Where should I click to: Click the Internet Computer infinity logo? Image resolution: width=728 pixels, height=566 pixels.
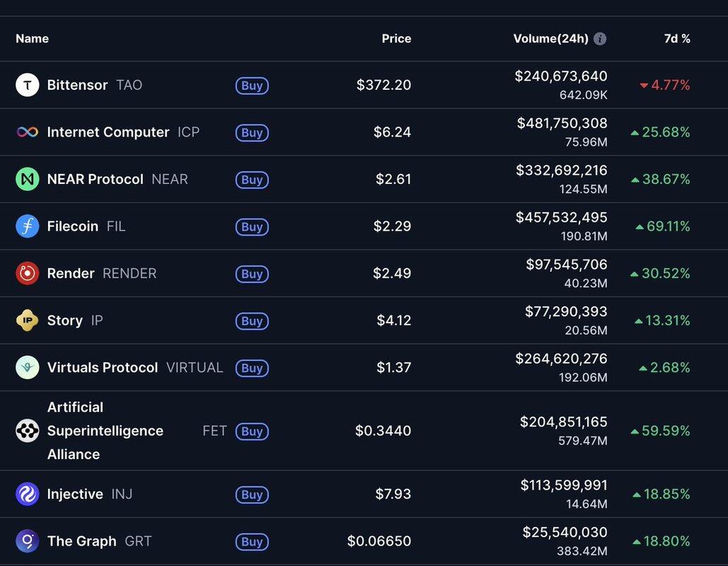pos(27,132)
